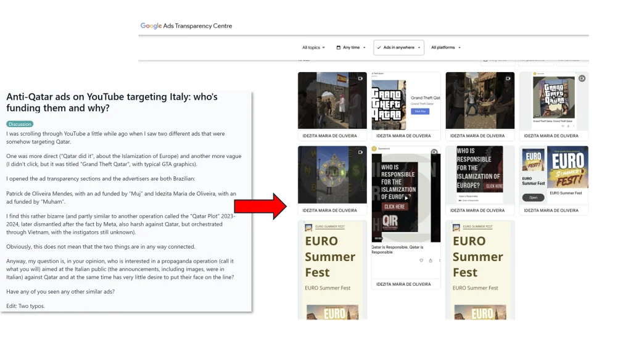Click the EURO Summer Fest logo in bottom-left card
This screenshot has height=364, width=623.
(x=308, y=228)
